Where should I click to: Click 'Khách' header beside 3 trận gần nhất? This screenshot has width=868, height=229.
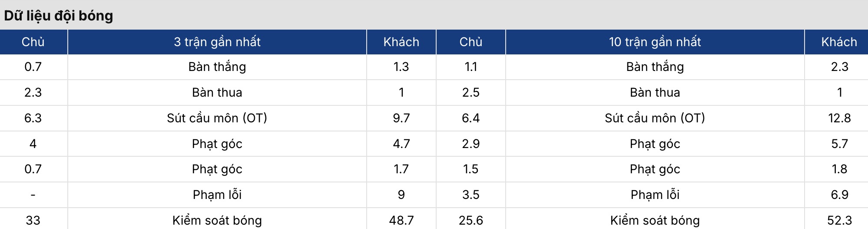click(x=401, y=42)
